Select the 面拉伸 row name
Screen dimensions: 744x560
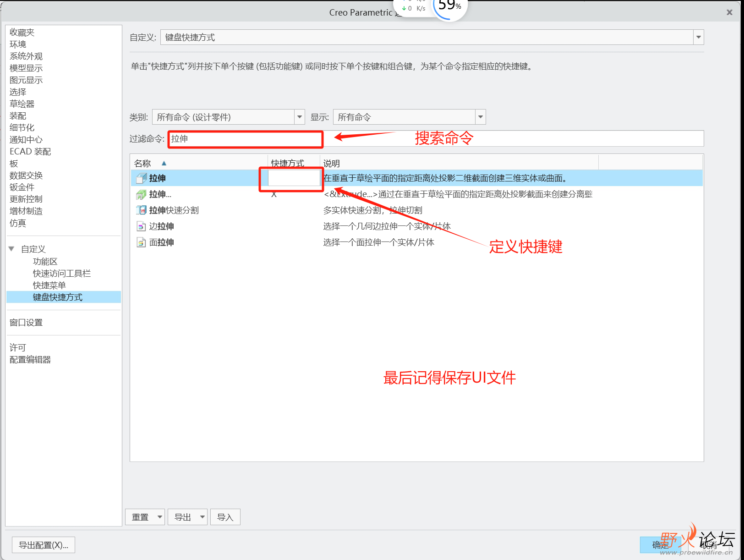[x=162, y=242]
